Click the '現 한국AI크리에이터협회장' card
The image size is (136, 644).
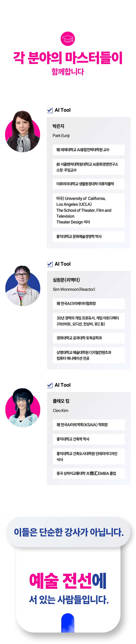click(89, 303)
